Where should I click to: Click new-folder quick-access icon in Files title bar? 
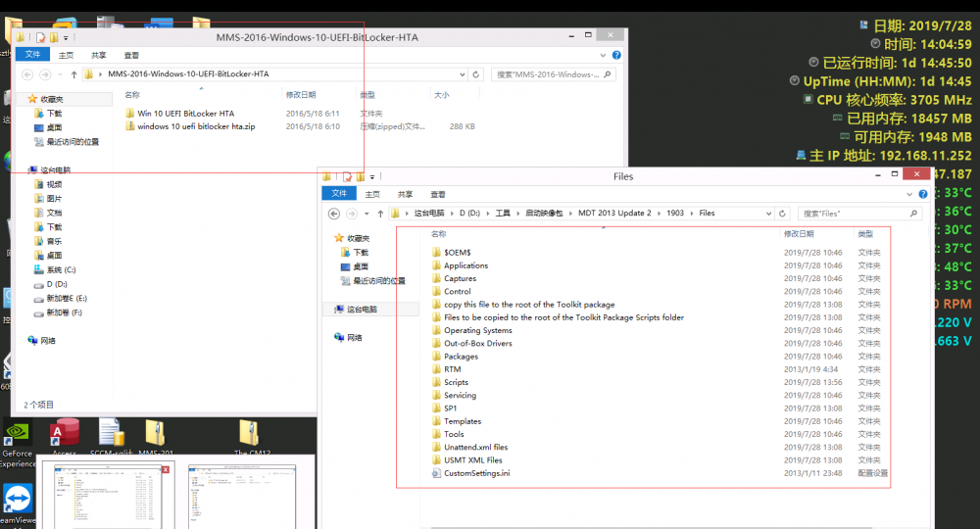coord(360,176)
